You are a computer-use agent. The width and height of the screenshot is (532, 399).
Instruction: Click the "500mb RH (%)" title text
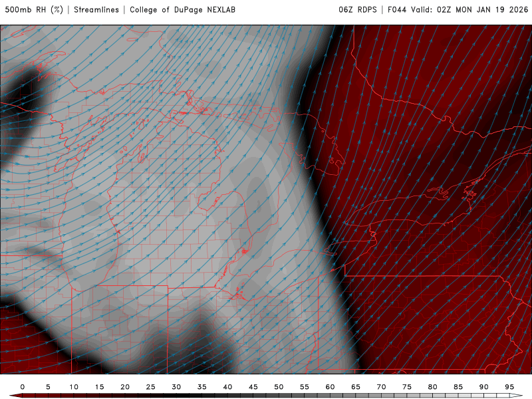(34, 9)
